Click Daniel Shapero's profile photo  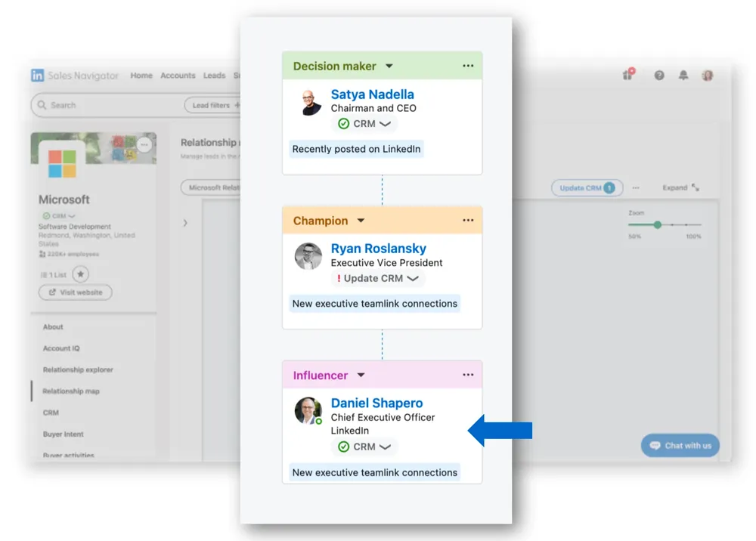308,410
